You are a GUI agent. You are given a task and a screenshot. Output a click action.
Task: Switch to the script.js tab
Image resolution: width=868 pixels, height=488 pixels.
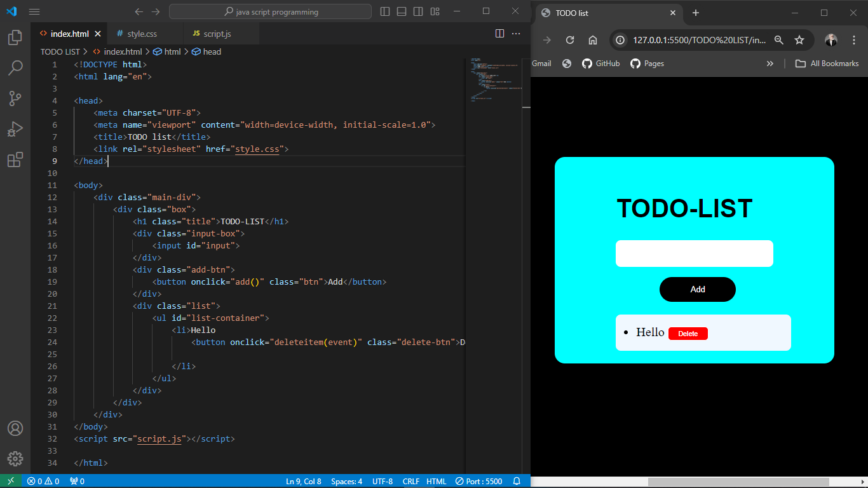(x=215, y=34)
